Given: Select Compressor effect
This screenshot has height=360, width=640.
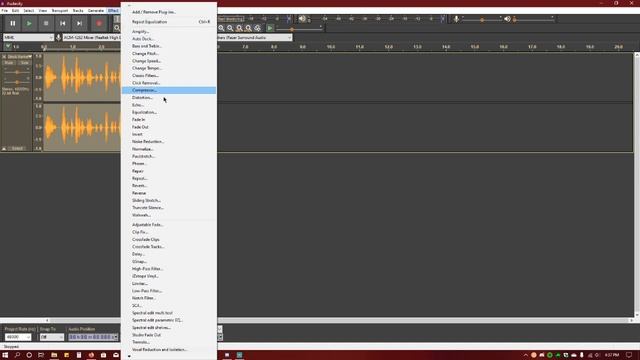Looking at the screenshot, I should pos(169,90).
